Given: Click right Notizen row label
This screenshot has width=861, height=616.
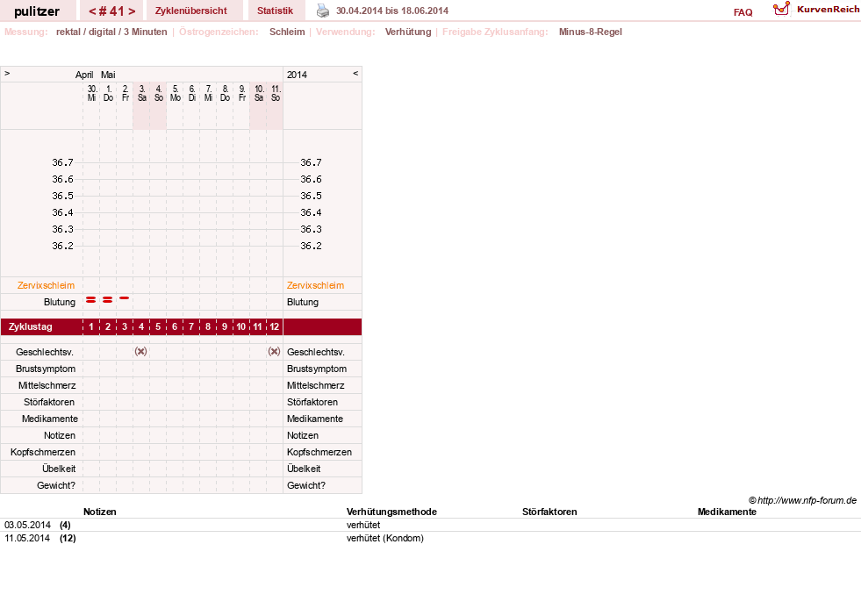Looking at the screenshot, I should pos(303,435).
